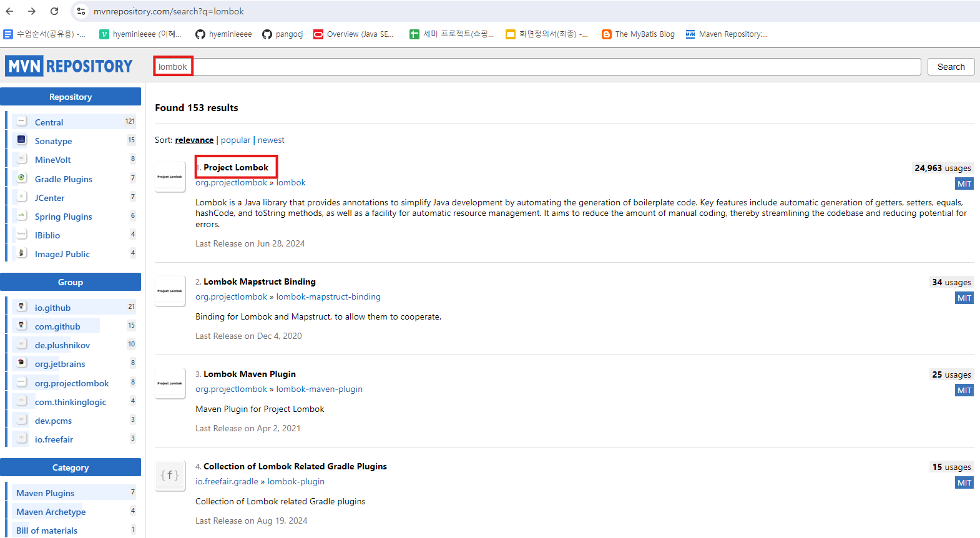Click the 34 usages badge
Viewport: 980px width, 538px height.
951,282
